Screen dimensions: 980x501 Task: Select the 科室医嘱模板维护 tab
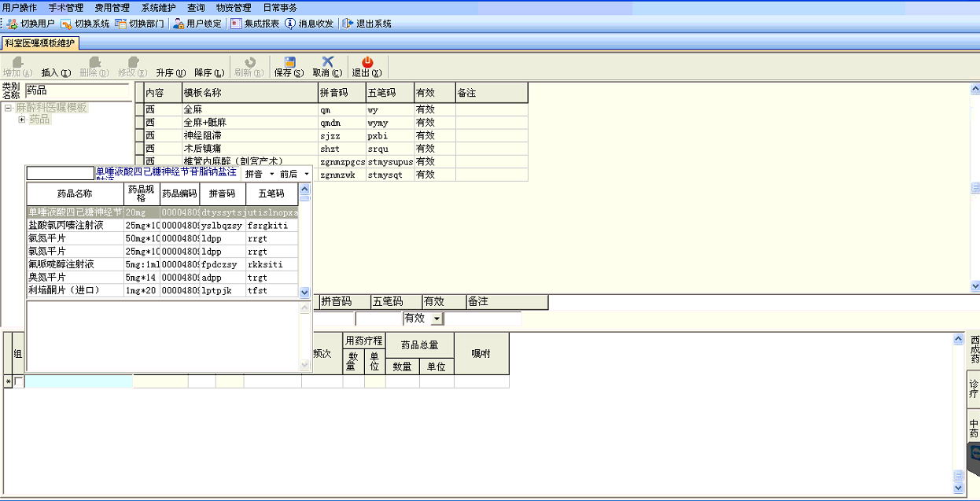(39, 43)
